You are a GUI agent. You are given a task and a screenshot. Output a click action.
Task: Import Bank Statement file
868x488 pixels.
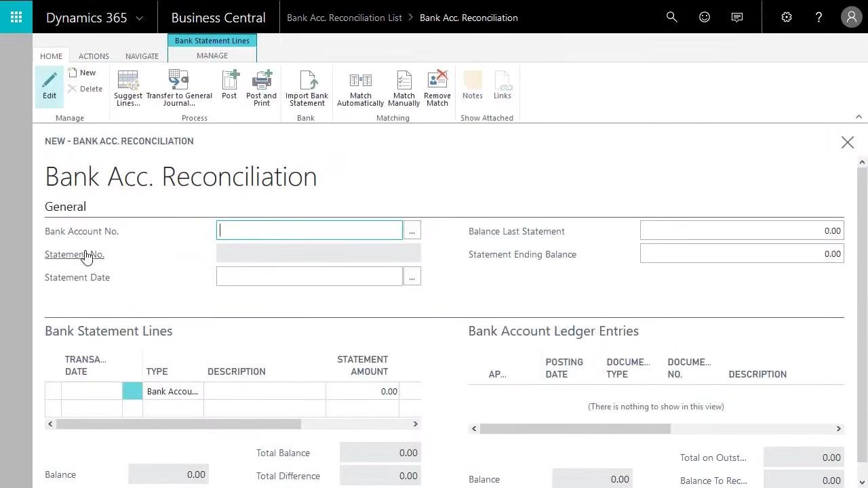[x=307, y=88]
